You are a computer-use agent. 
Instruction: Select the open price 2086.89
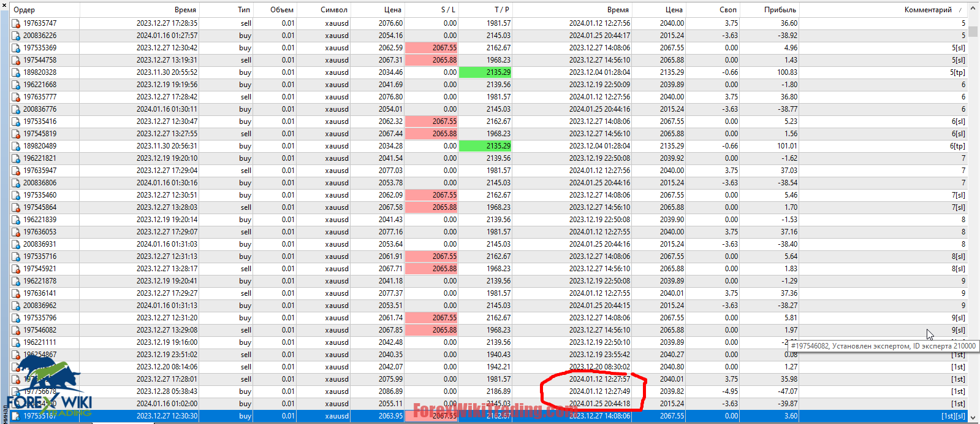click(390, 391)
